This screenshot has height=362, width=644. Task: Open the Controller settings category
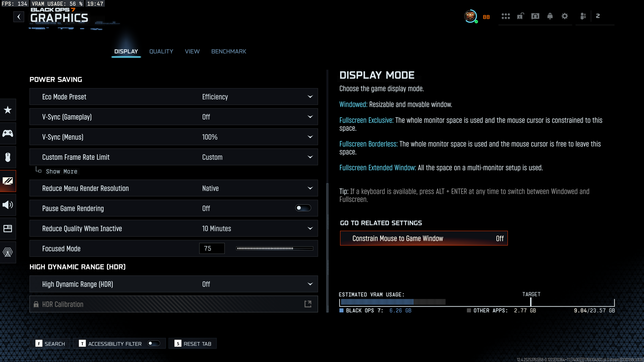[8, 133]
